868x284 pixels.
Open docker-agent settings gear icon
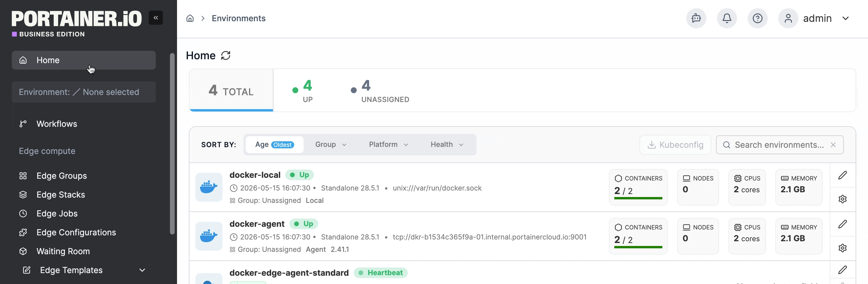pos(842,248)
